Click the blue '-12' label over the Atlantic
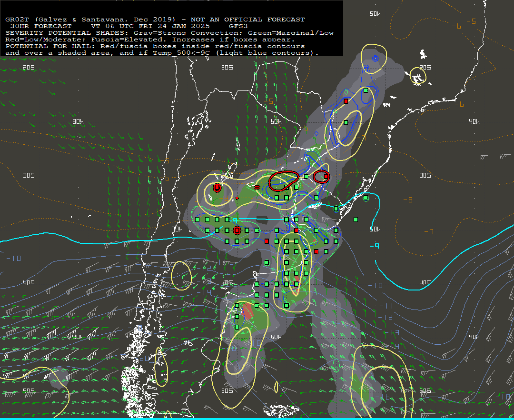The width and height of the screenshot is (514, 420). (385, 317)
